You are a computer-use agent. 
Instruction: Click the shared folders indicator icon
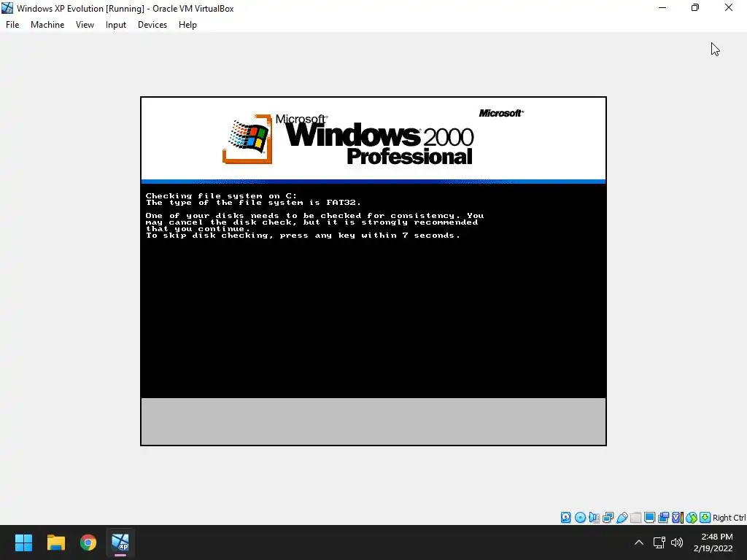(635, 518)
